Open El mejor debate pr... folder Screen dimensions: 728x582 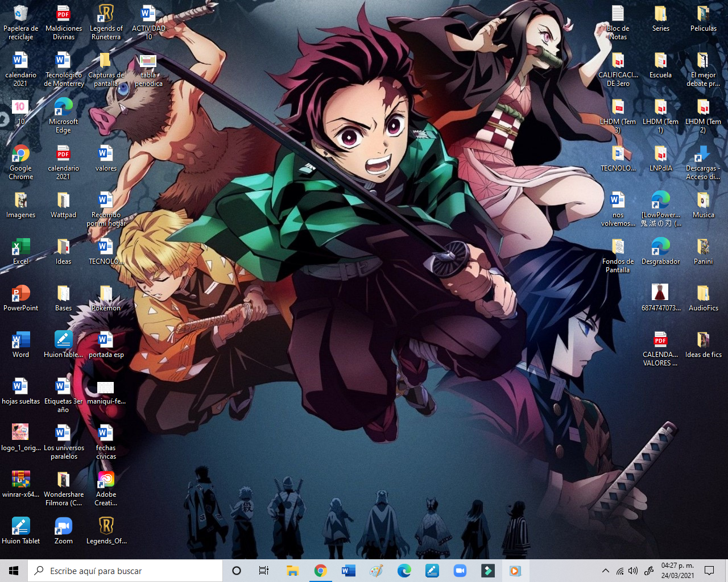(703, 69)
